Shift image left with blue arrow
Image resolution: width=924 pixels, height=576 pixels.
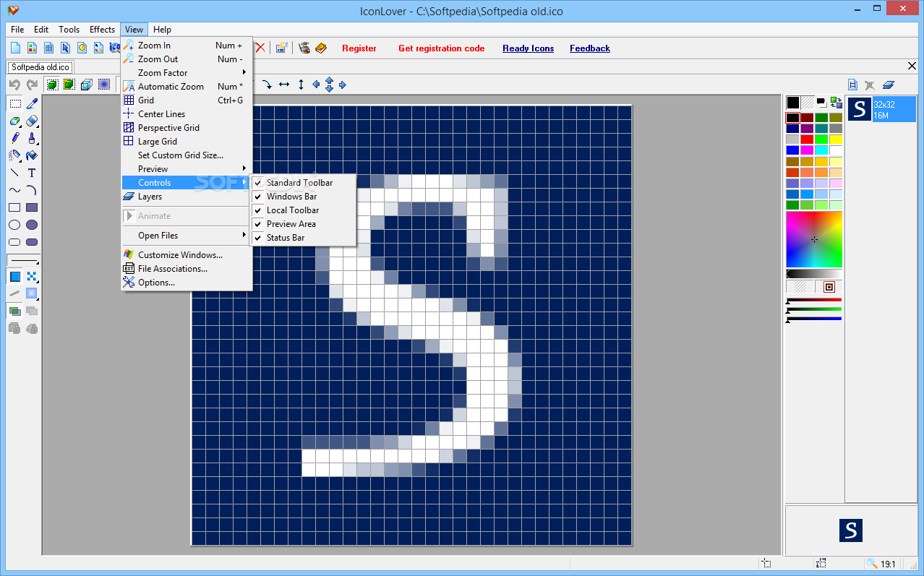coord(316,85)
